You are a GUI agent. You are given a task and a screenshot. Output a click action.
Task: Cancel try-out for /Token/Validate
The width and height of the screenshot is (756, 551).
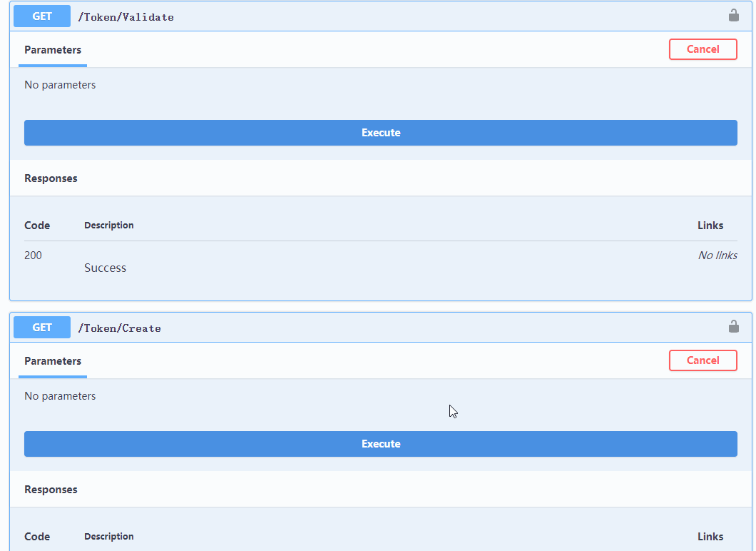[x=703, y=49]
